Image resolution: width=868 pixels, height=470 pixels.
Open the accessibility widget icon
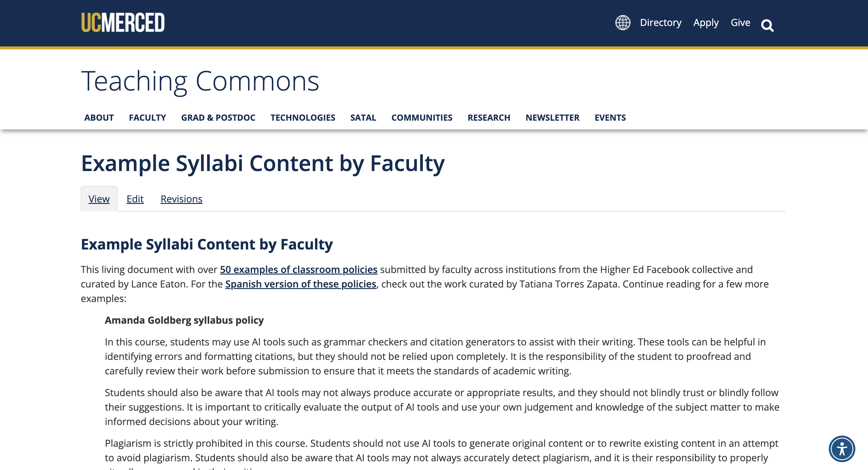(842, 449)
